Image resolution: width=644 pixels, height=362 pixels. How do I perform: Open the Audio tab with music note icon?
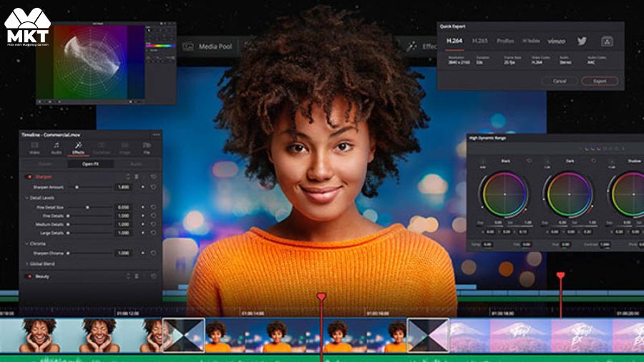[x=57, y=148]
